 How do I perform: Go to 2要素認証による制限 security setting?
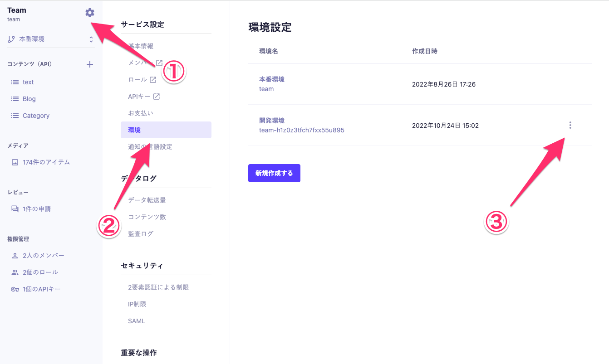coord(158,287)
